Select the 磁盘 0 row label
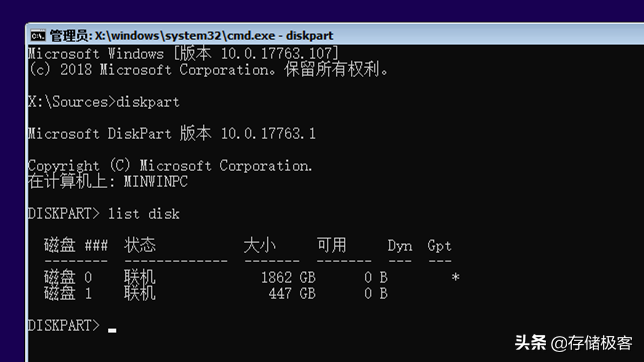 click(68, 277)
